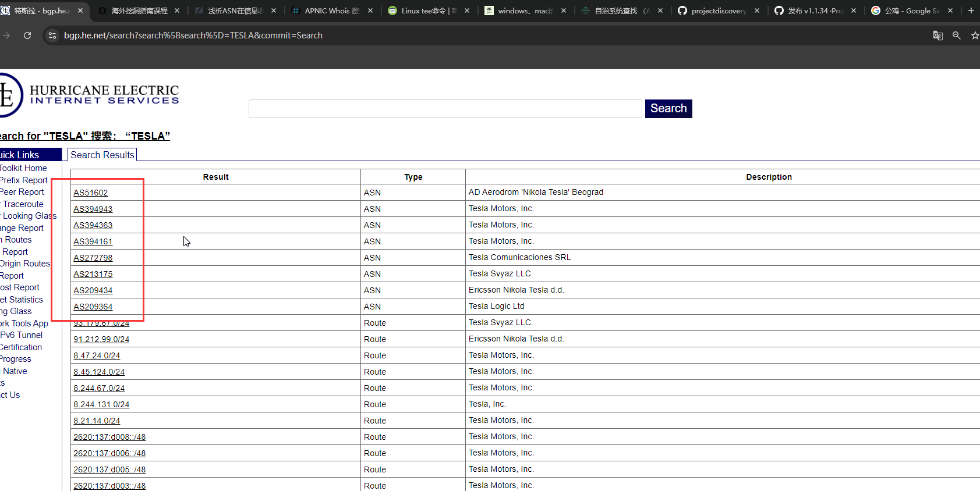Switch to the 浅析ASN在信息 tab
The width and height of the screenshot is (980, 491).
coord(236,10)
